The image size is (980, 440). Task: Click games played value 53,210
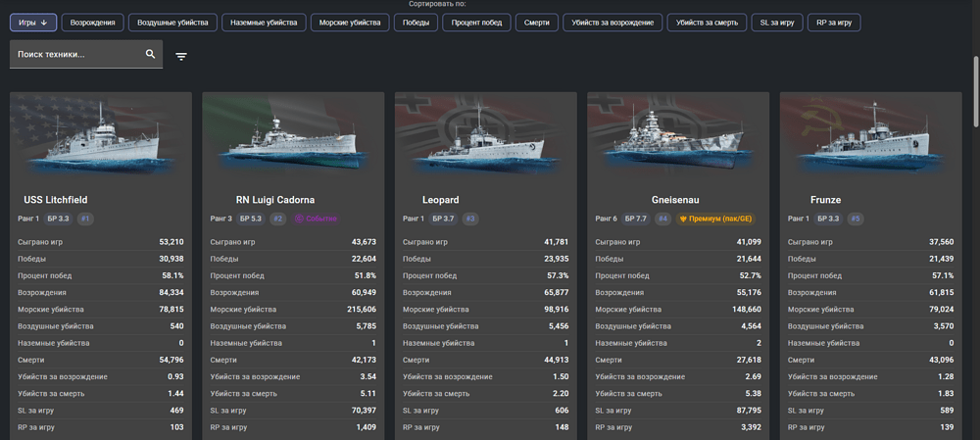[171, 242]
